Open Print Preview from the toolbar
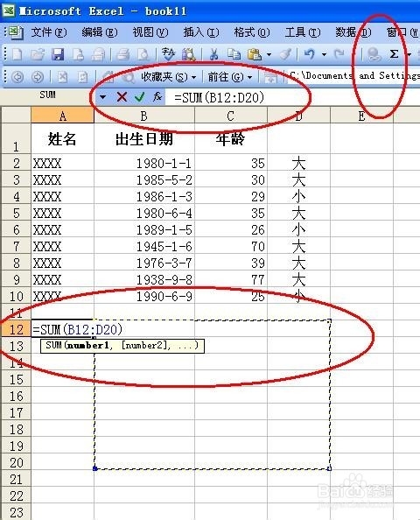This screenshot has height=520, width=420. click(x=143, y=54)
